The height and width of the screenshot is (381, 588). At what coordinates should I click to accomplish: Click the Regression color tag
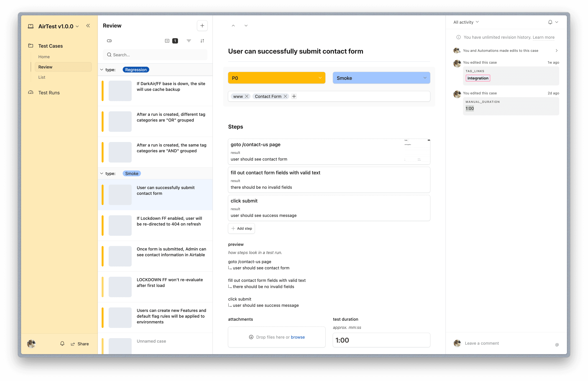[x=136, y=70]
